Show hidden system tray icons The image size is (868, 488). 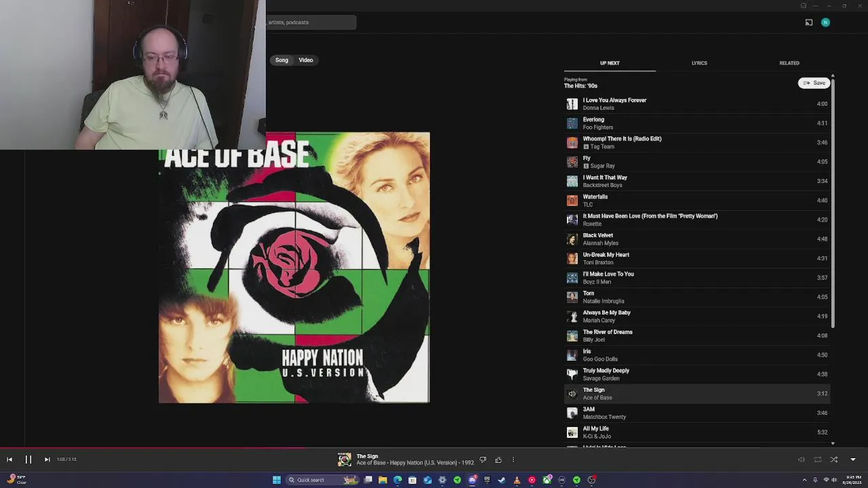(806, 480)
